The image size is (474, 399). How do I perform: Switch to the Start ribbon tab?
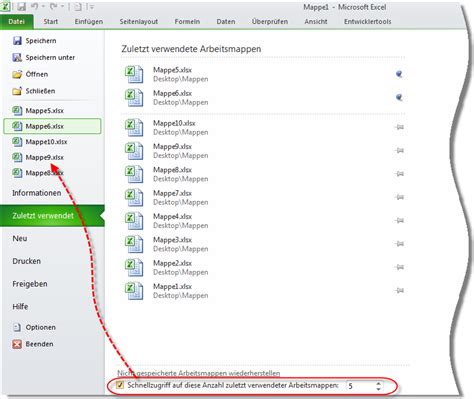tap(50, 22)
